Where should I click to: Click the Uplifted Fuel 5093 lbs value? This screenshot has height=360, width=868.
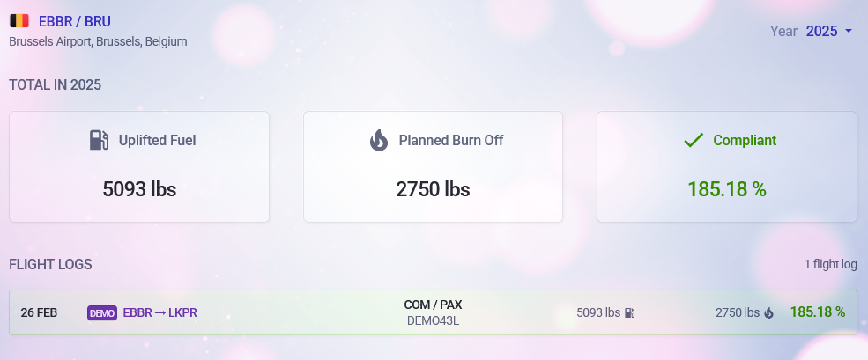point(139,188)
